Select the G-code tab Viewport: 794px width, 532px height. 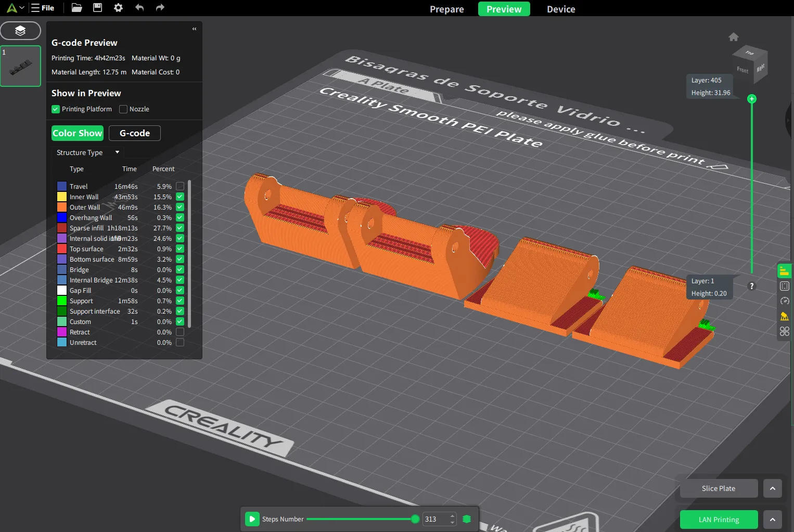135,133
